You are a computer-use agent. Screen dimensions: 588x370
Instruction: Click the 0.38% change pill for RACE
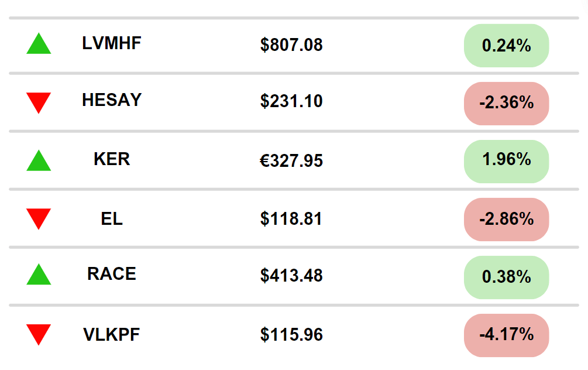(x=506, y=277)
